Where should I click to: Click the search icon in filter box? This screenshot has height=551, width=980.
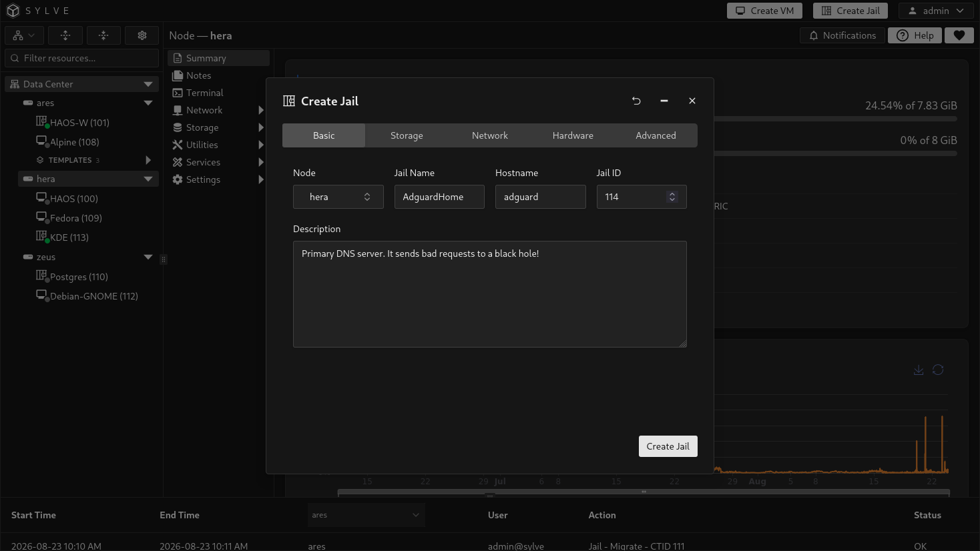click(x=15, y=58)
